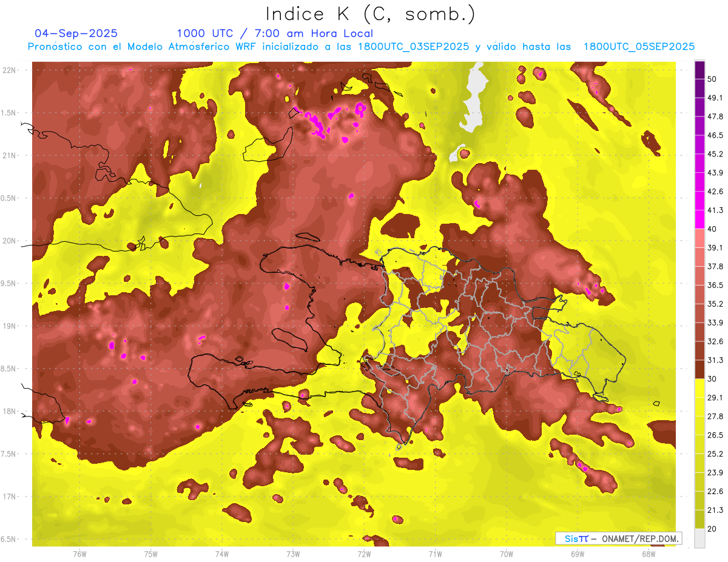
Task: Click the '1000 UTC / 7:00 am Hora Local' text
Action: pos(275,33)
